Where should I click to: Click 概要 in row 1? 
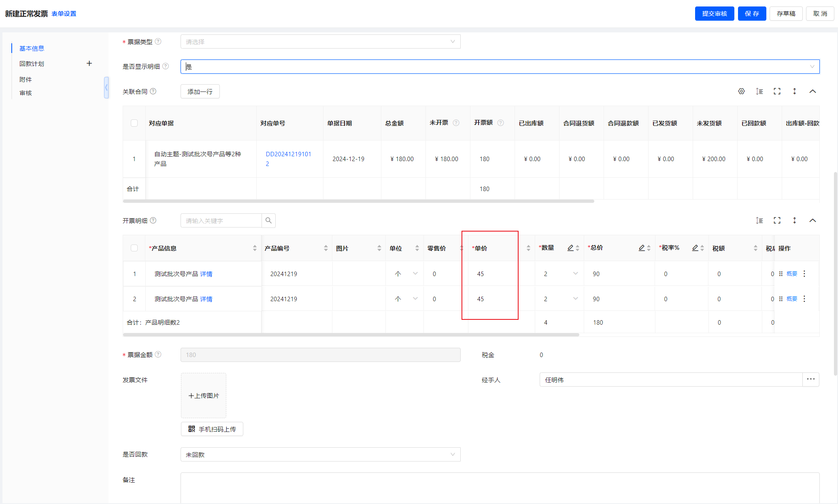[x=792, y=274]
